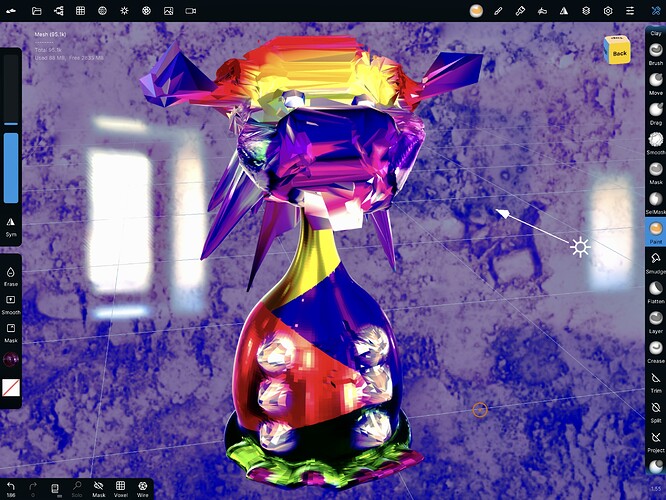666x500 pixels.
Task: Toggle Voxel remesh in bottom bar
Action: click(x=121, y=489)
